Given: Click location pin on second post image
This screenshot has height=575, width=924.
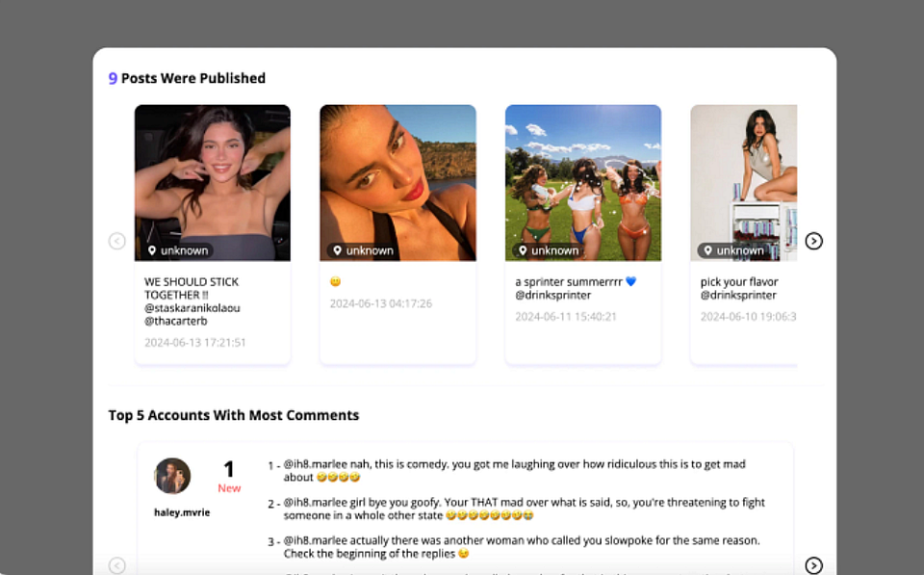Looking at the screenshot, I should click(337, 250).
